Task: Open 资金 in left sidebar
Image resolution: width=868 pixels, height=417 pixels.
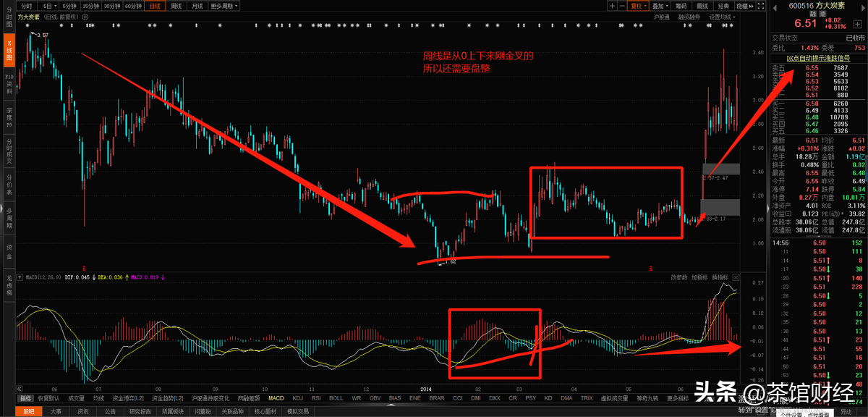Action: (9, 253)
